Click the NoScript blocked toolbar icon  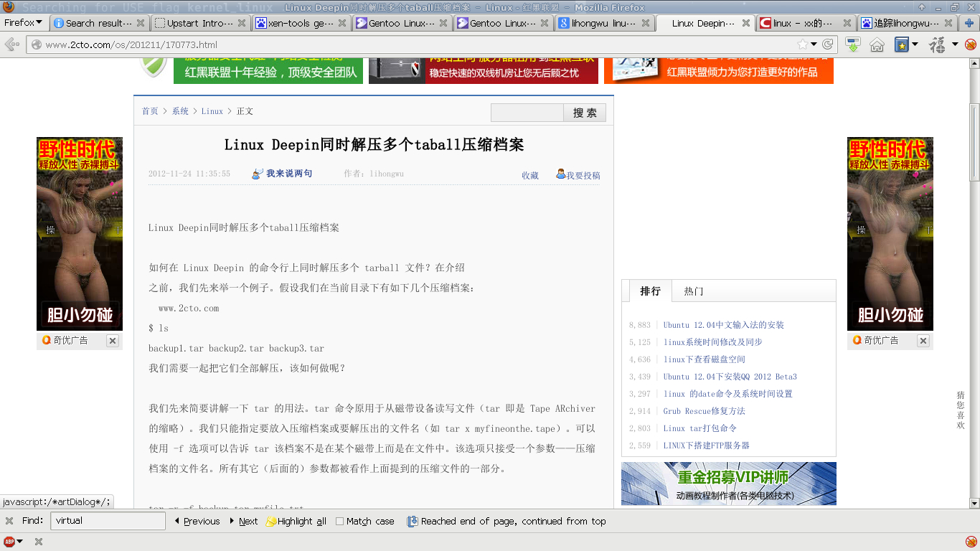tap(970, 44)
